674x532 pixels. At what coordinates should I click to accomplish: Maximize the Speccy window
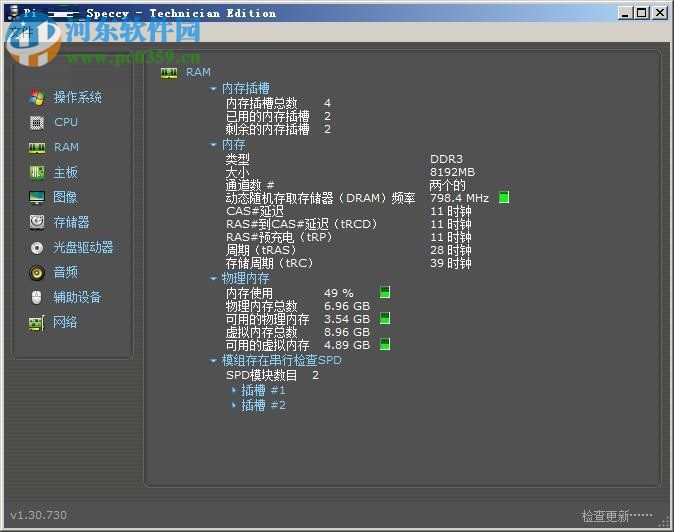point(641,13)
